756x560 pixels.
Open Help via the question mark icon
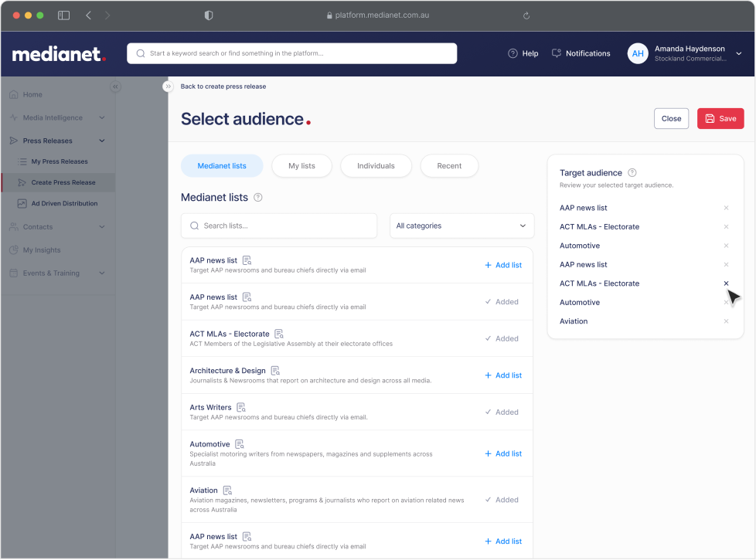click(513, 53)
